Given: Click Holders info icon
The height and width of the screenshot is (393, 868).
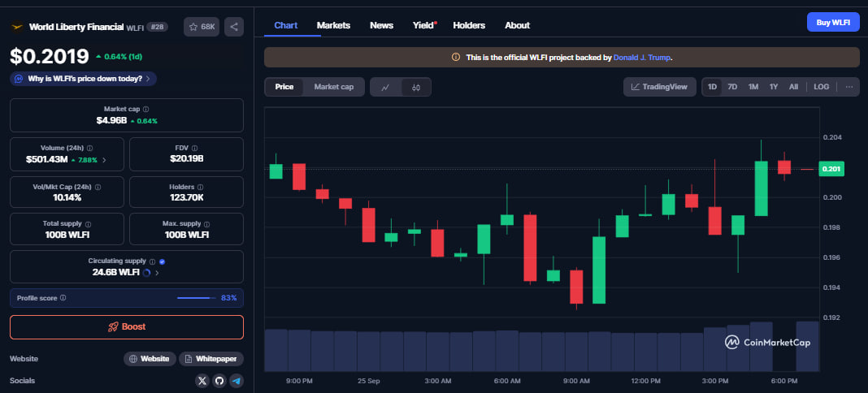Looking at the screenshot, I should 201,187.
